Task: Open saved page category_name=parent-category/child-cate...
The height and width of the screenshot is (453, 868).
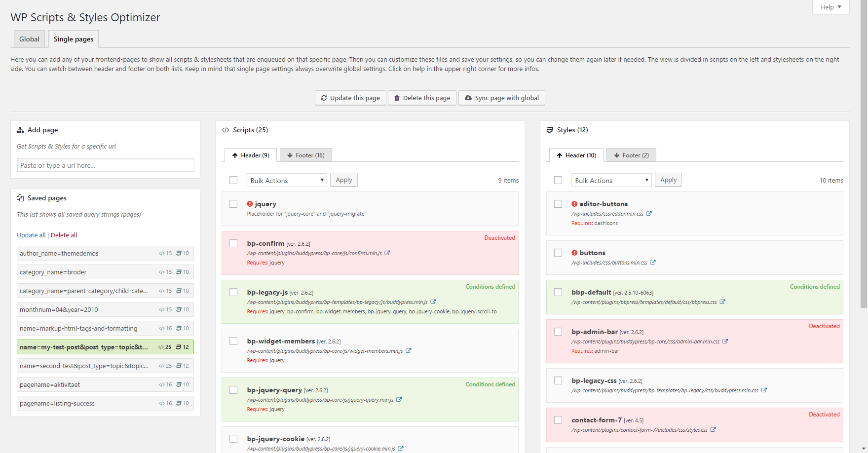Action: coord(105,291)
